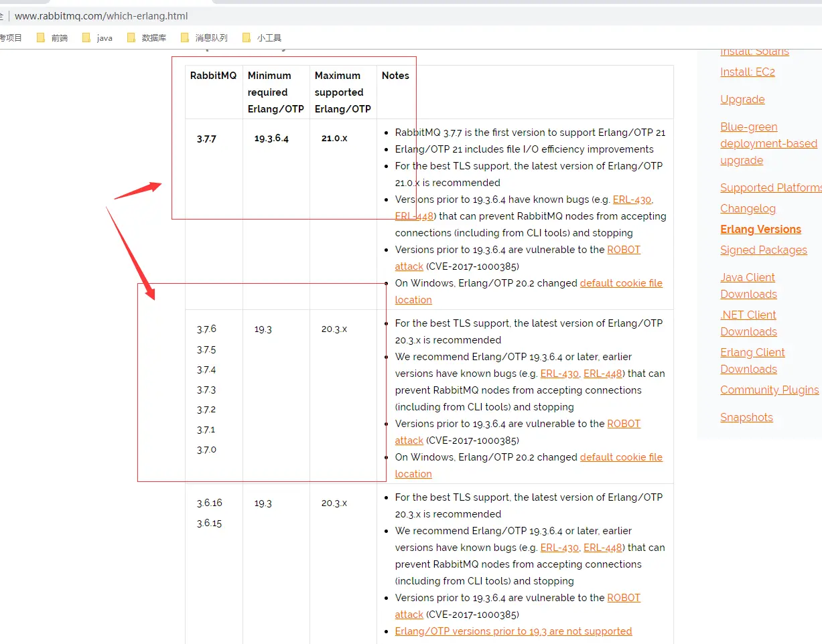The width and height of the screenshot is (822, 644).
Task: Open the Supported Platforms sidebar link
Action: click(x=771, y=187)
